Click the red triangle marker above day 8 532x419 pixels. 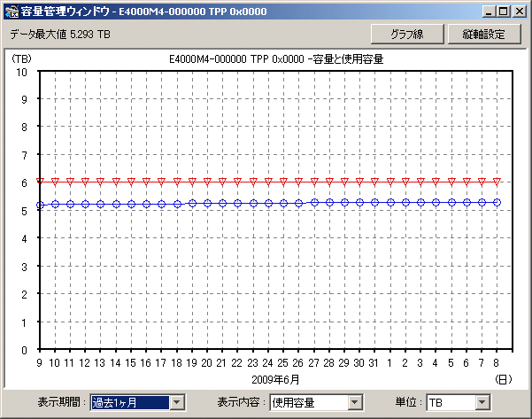(497, 182)
